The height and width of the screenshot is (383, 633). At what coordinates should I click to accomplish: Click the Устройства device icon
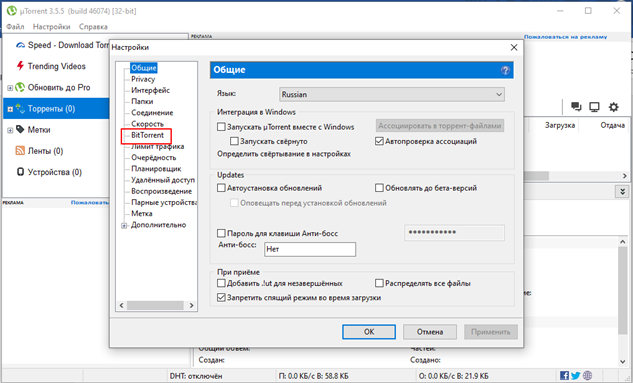(20, 172)
